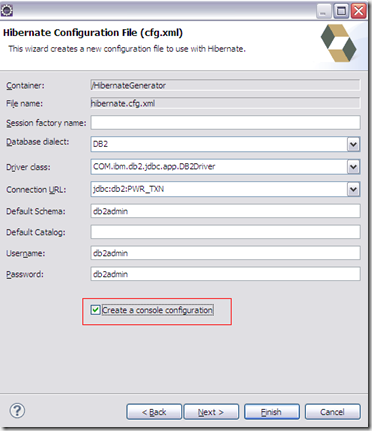Click the 'Database dialect:' label
Screen dimensions: 372x431
point(38,142)
